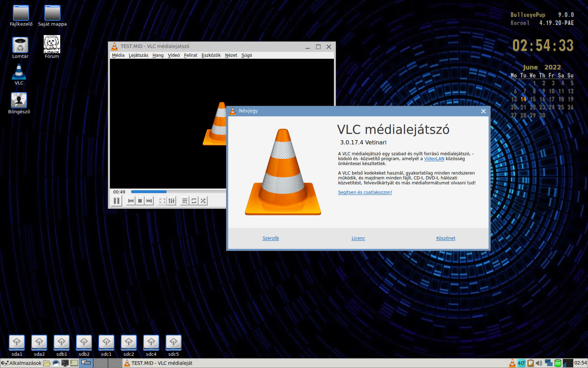Click the CPU load graph in tray

[568, 363]
